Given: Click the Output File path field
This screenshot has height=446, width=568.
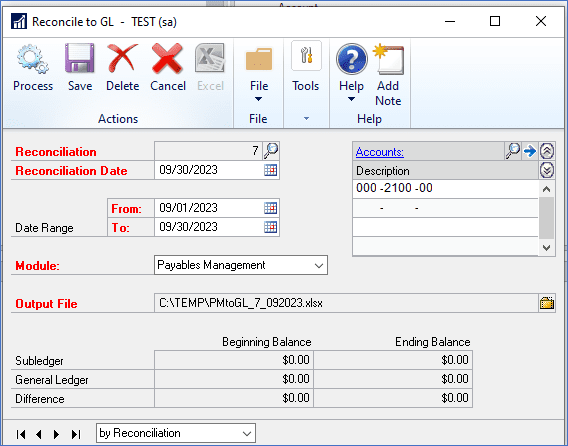Looking at the screenshot, I should (x=346, y=303).
